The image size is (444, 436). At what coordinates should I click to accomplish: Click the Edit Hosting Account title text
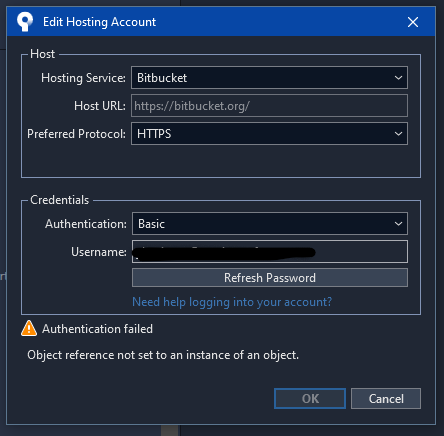tap(99, 22)
